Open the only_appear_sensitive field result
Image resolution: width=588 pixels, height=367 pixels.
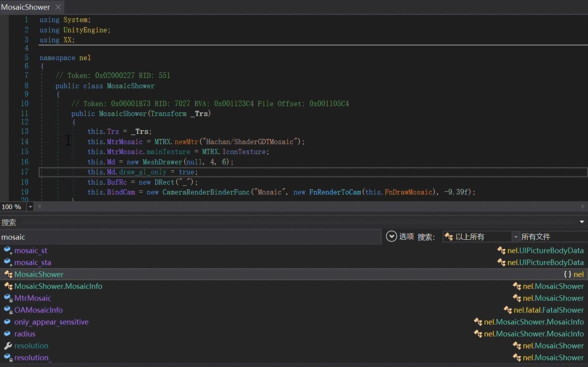click(51, 322)
